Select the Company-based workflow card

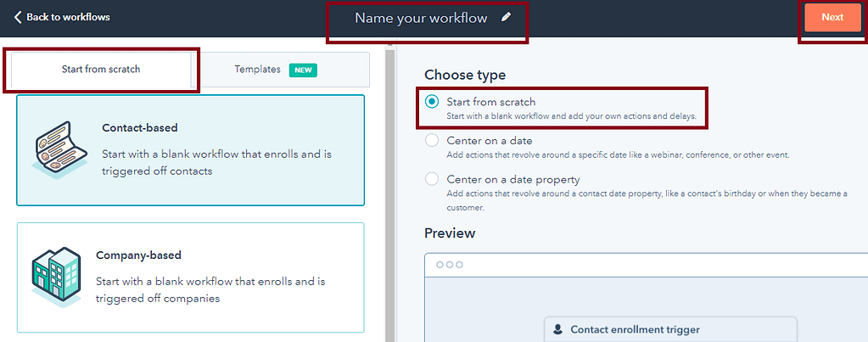pyautogui.click(x=190, y=278)
